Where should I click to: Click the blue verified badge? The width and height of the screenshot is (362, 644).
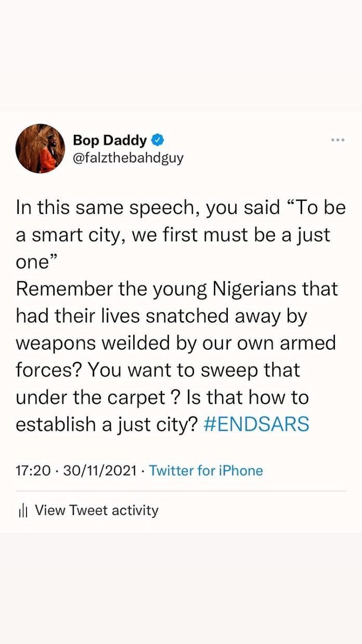tap(158, 140)
